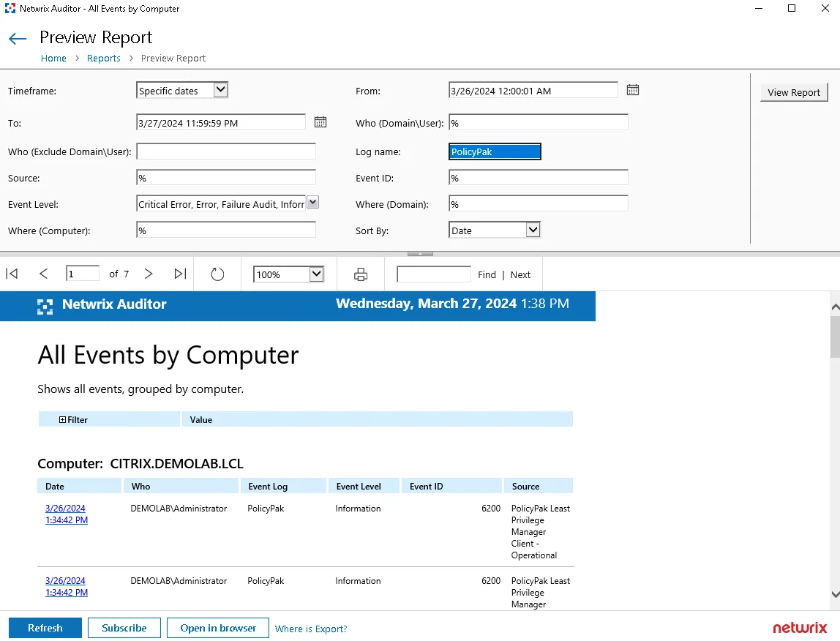Print the report using the printer icon
Image resolution: width=840 pixels, height=641 pixels.
360,274
